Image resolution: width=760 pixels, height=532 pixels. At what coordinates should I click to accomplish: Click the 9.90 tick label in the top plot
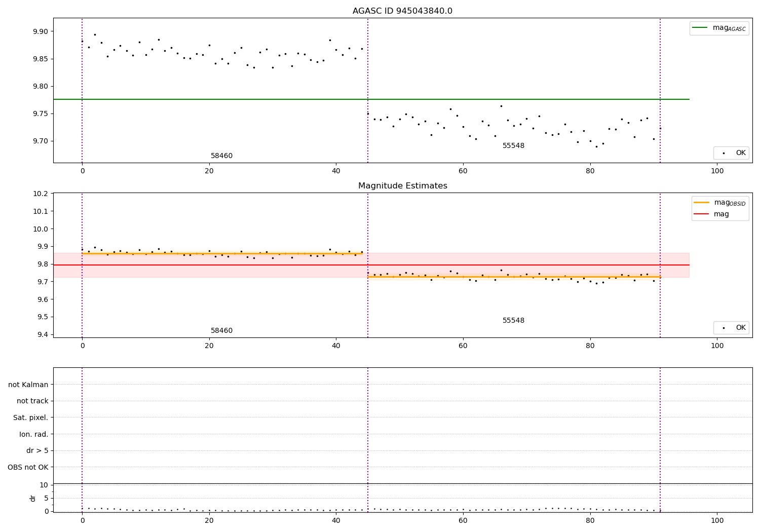click(x=41, y=31)
